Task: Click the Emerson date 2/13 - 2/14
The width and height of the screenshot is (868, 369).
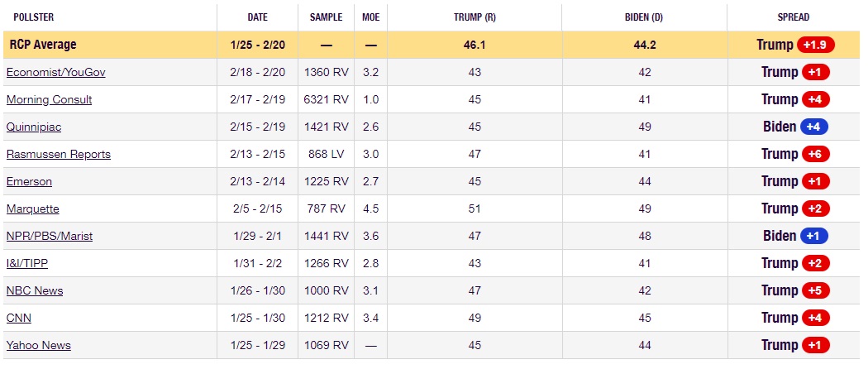Action: tap(257, 181)
